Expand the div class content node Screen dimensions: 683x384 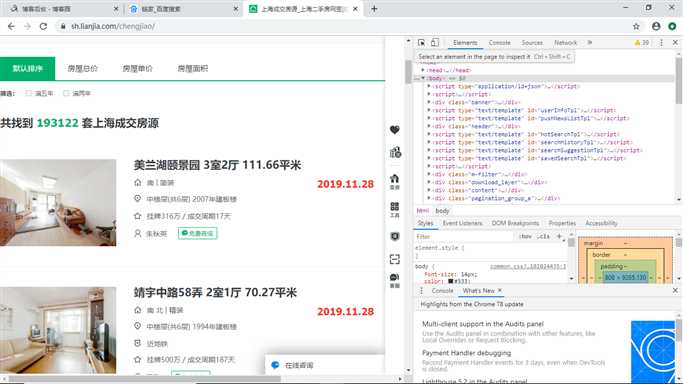coord(429,190)
